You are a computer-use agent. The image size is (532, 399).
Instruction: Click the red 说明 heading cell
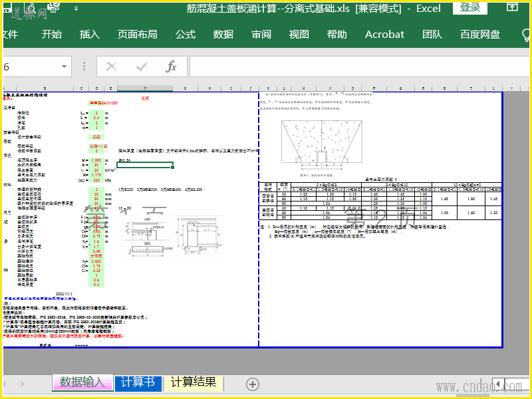pyautogui.click(x=145, y=98)
